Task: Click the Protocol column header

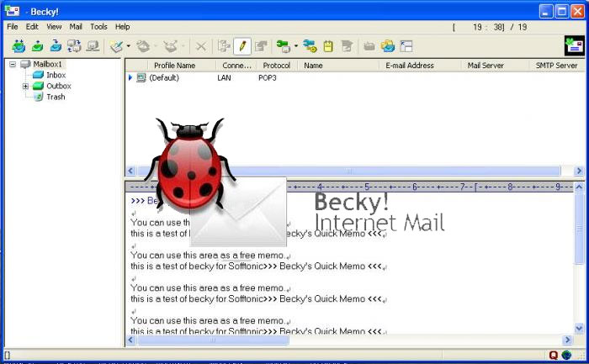Action: (277, 66)
